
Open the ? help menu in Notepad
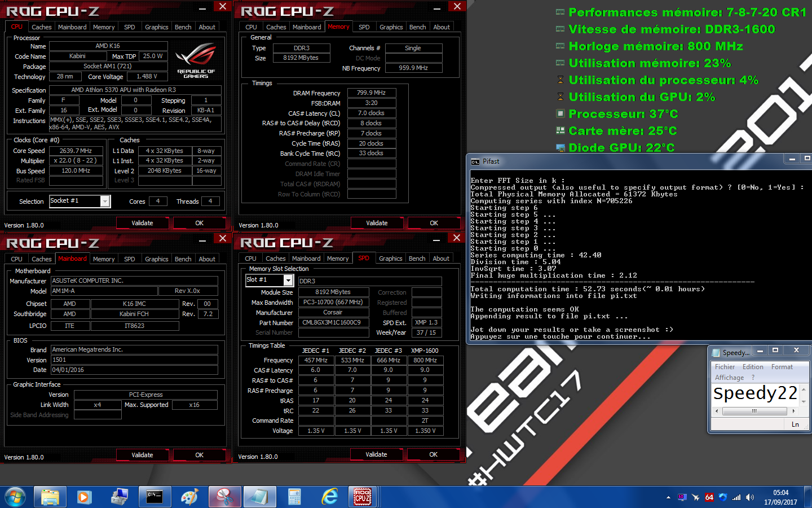click(753, 378)
